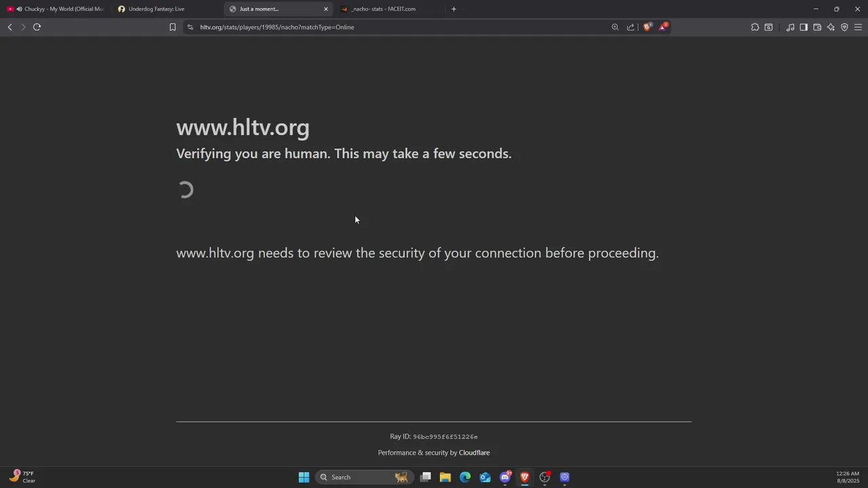Click the www.hltv.org heading
This screenshot has width=868, height=488.
[243, 127]
